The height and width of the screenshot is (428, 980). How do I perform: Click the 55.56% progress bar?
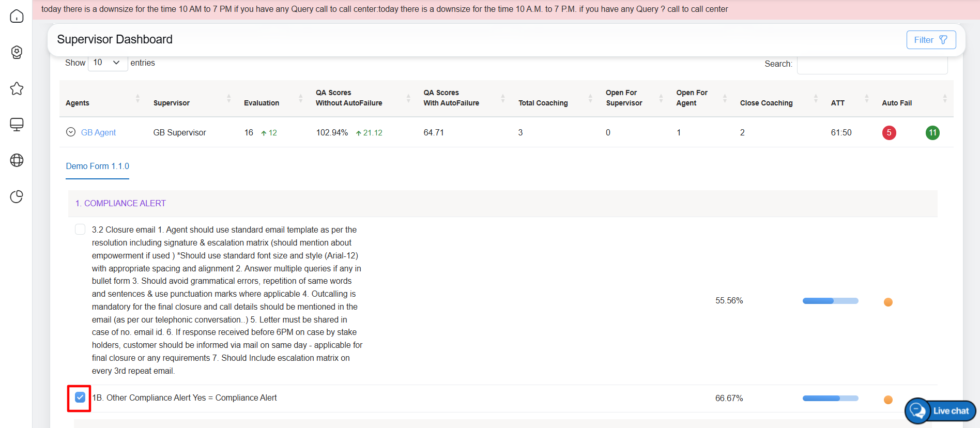[830, 301]
